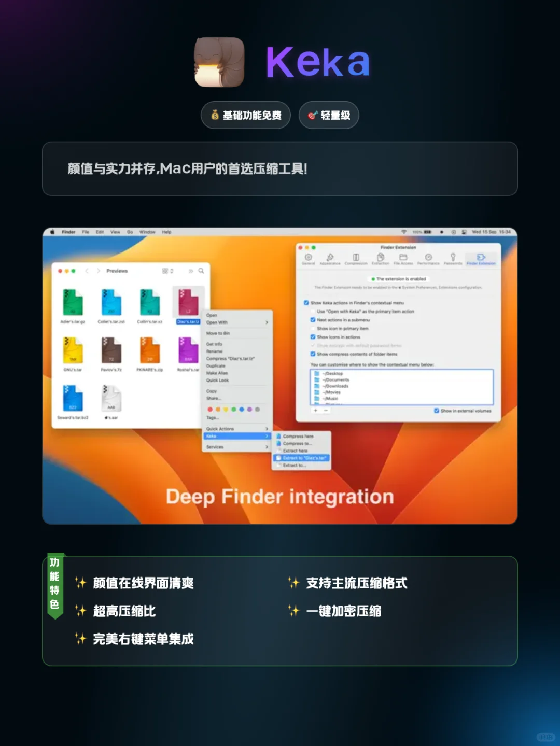
Task: Go back in the Previews Finder window
Action: coord(87,271)
